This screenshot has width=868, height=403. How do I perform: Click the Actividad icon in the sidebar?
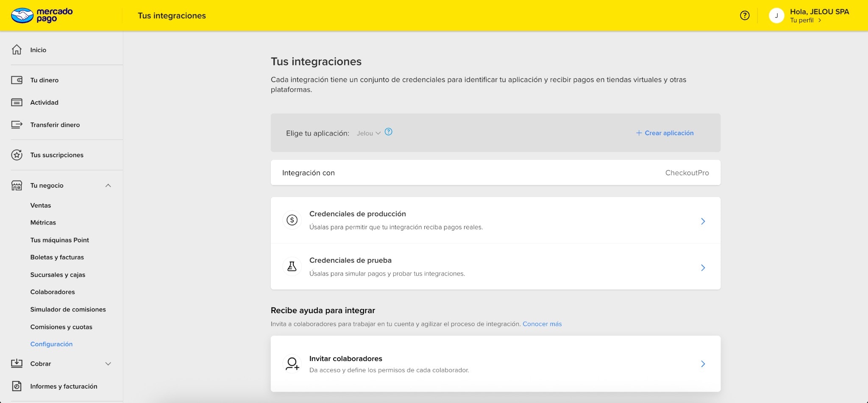tap(16, 102)
